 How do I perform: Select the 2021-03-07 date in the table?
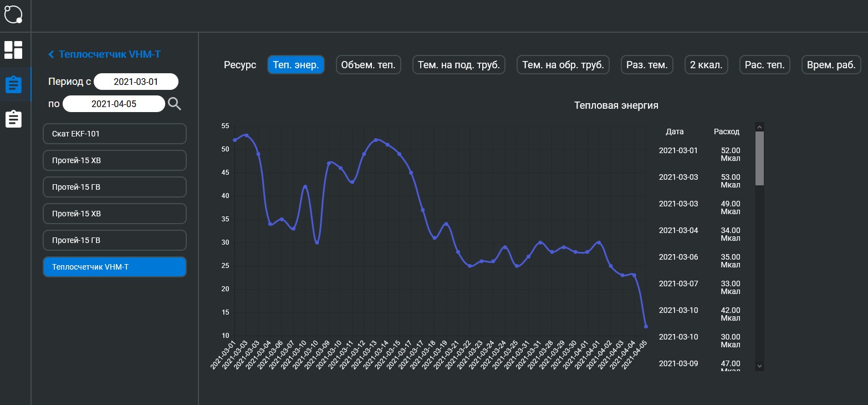point(678,283)
